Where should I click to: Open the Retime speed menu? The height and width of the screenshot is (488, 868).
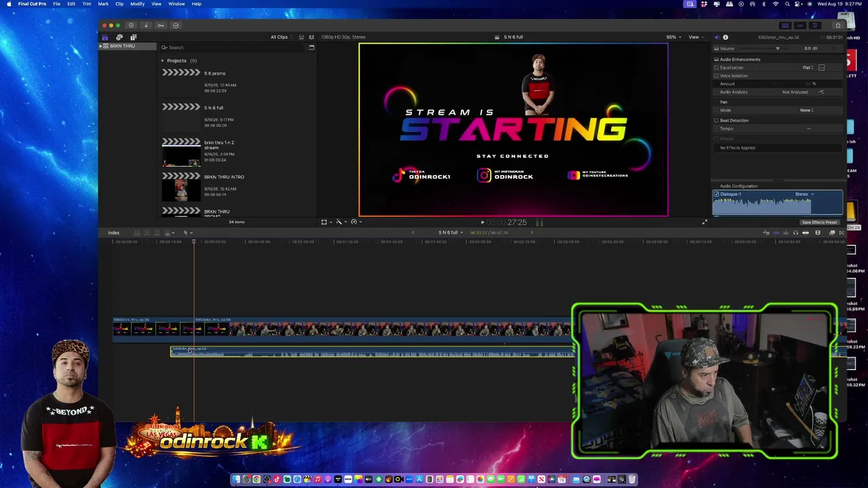click(355, 222)
